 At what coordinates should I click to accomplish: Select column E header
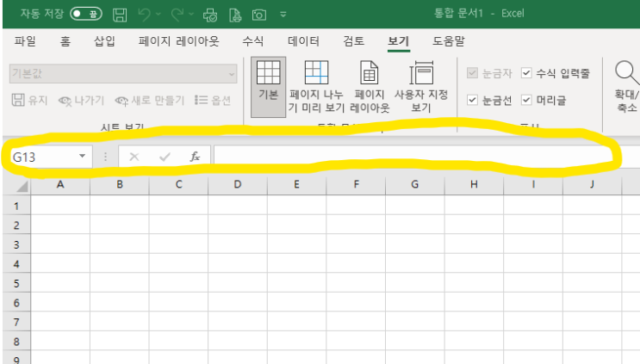coord(296,185)
